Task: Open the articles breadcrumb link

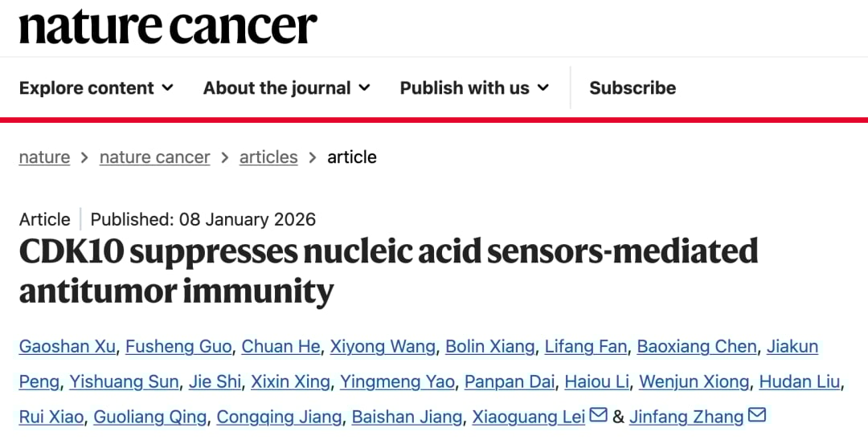Action: coord(268,157)
